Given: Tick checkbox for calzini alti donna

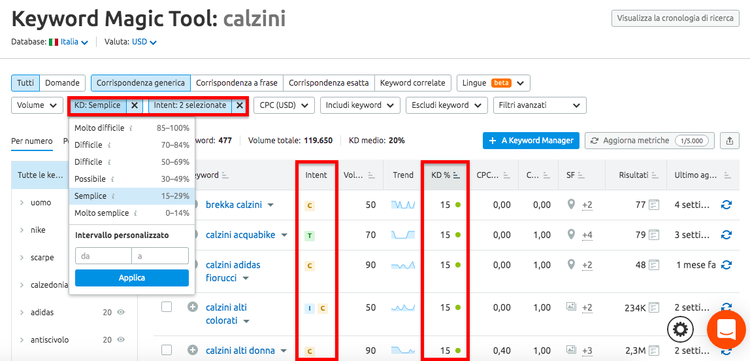Looking at the screenshot, I should coord(166,350).
